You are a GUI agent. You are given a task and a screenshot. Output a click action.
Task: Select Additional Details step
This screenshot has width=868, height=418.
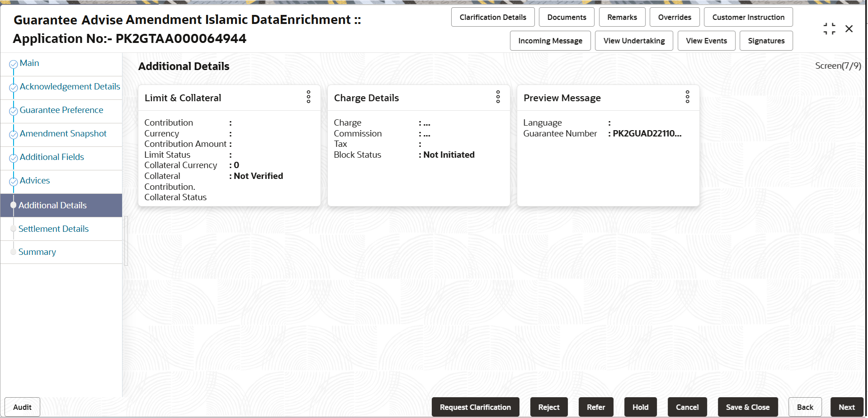pos(61,205)
